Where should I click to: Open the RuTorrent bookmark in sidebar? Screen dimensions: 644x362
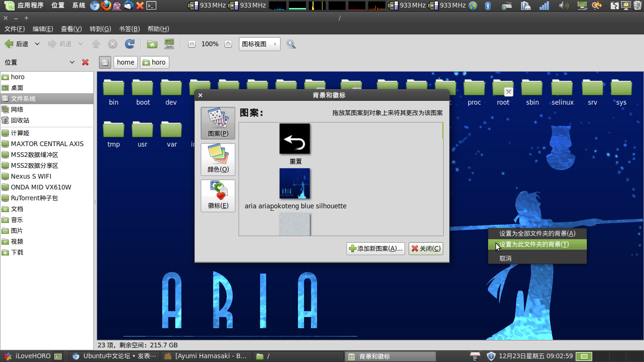pos(47,198)
